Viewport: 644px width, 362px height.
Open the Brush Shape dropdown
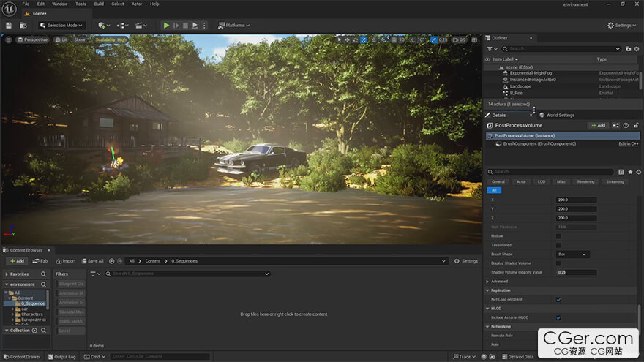click(572, 254)
